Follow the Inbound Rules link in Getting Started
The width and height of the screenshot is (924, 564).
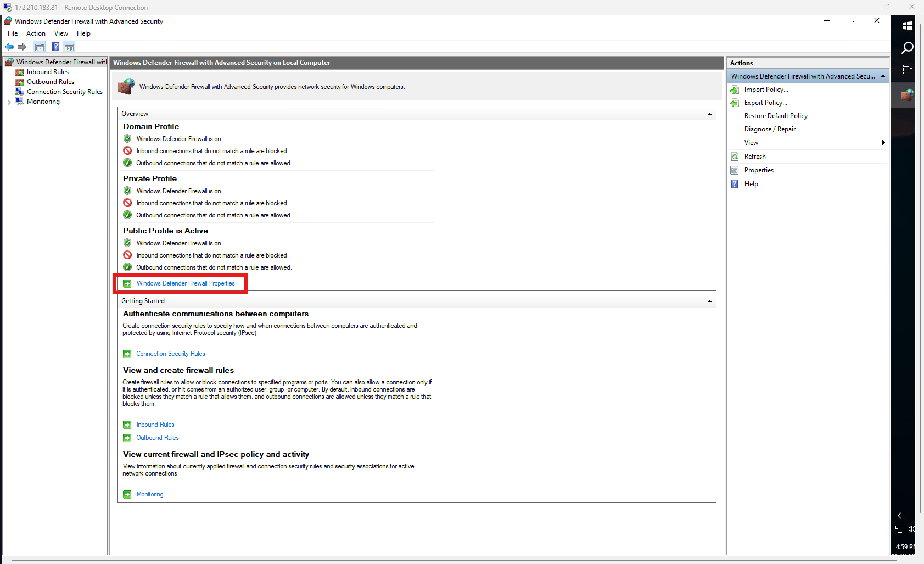[x=155, y=425]
